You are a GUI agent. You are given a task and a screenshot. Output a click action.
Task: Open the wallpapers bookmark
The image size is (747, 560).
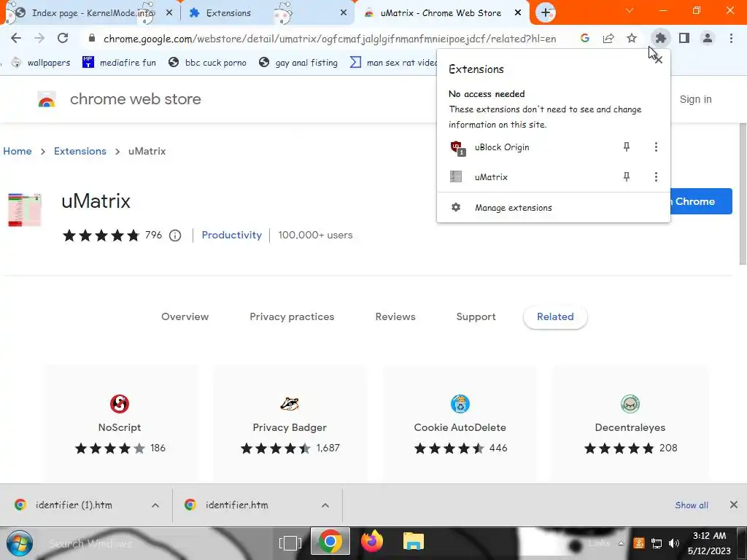click(41, 63)
